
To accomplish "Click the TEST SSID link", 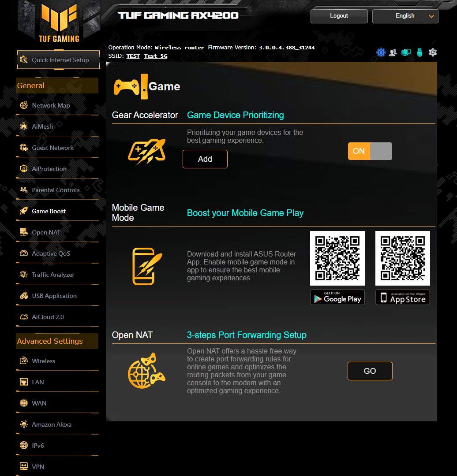I will pyautogui.click(x=133, y=56).
